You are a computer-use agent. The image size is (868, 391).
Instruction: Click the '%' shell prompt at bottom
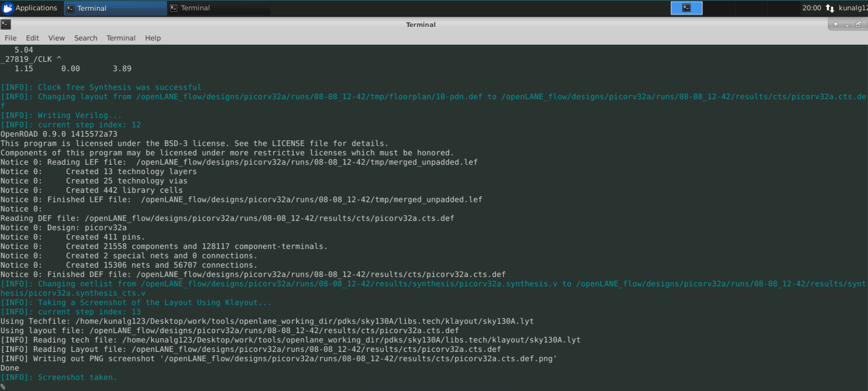pos(3,386)
